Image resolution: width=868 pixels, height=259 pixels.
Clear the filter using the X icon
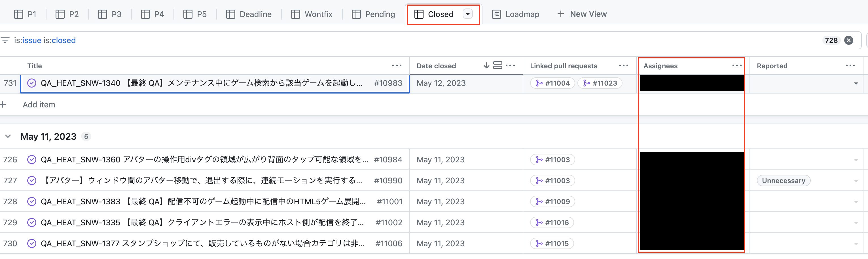pyautogui.click(x=849, y=40)
